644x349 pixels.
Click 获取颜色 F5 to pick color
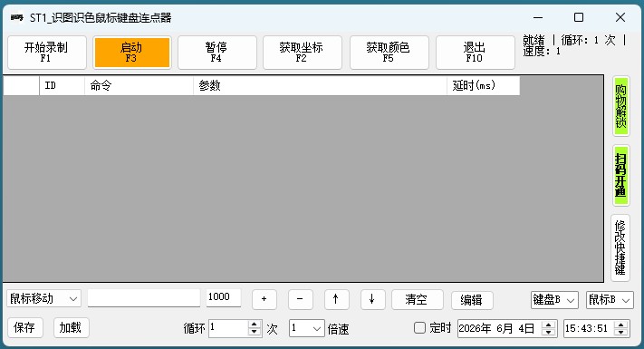389,53
